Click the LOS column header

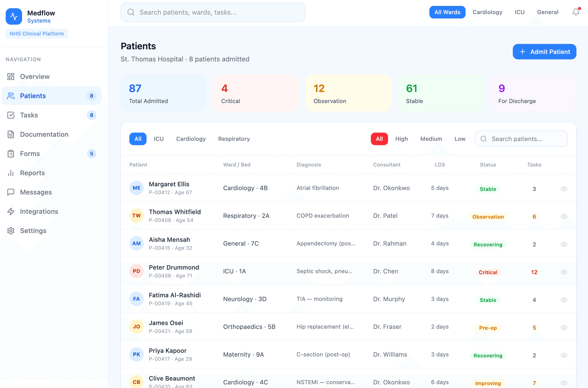pyautogui.click(x=440, y=165)
